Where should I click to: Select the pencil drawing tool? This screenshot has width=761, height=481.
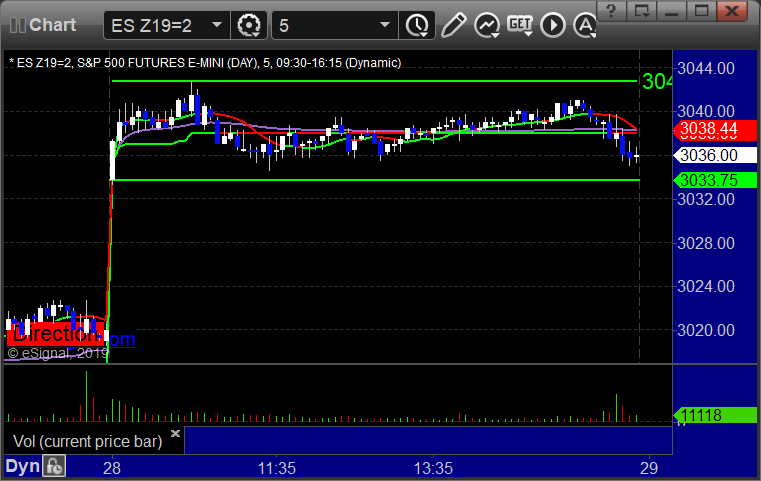click(454, 25)
